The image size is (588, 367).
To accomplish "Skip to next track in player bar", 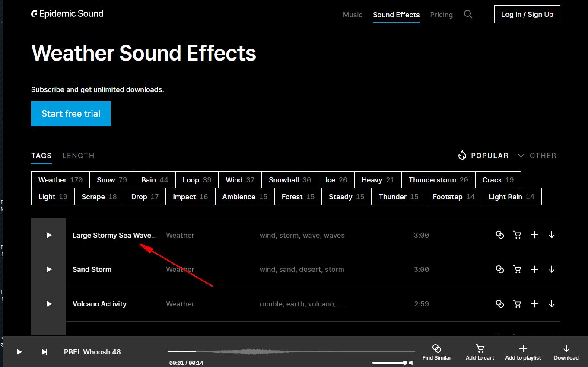I will (44, 352).
